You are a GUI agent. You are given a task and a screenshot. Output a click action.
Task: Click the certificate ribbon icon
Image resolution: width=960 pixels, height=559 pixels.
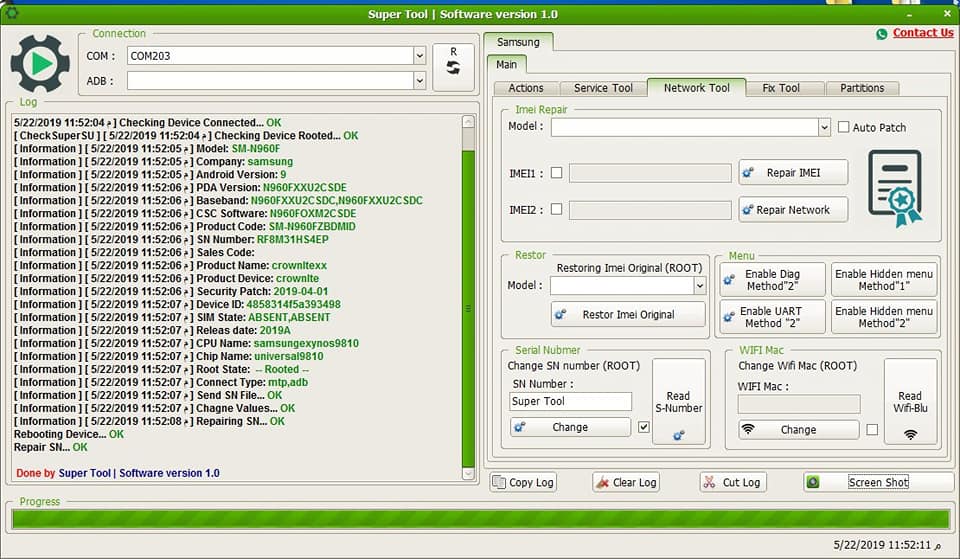tap(895, 189)
